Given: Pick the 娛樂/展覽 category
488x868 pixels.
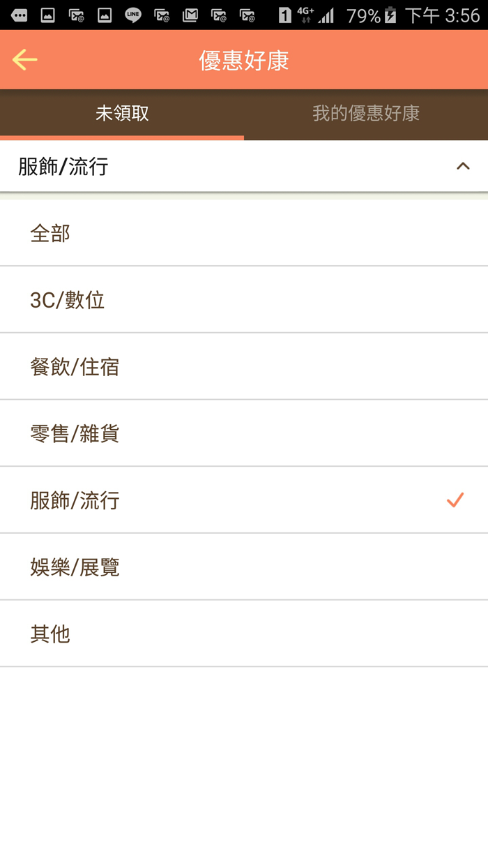Looking at the screenshot, I should pyautogui.click(x=244, y=567).
